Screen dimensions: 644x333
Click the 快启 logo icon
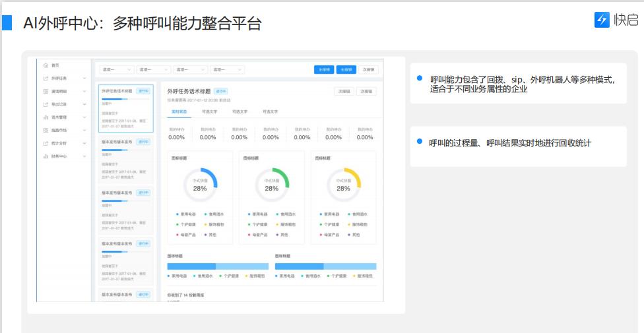pos(602,20)
